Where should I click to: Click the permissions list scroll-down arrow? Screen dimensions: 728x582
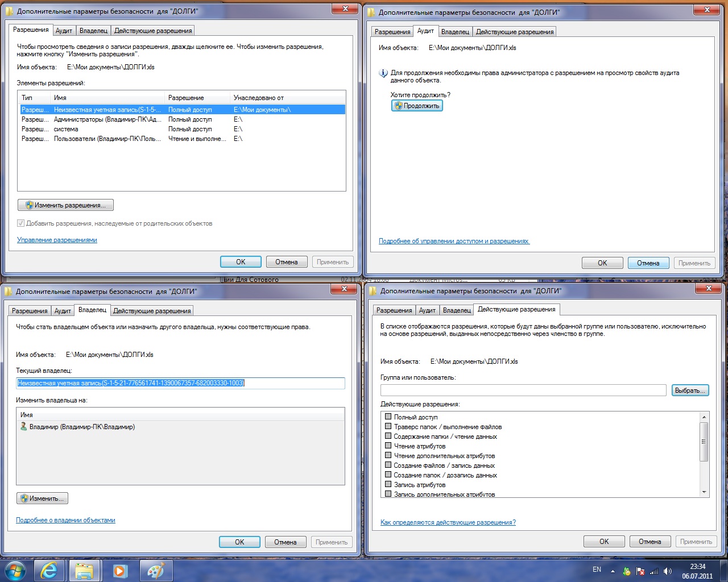[x=704, y=492]
